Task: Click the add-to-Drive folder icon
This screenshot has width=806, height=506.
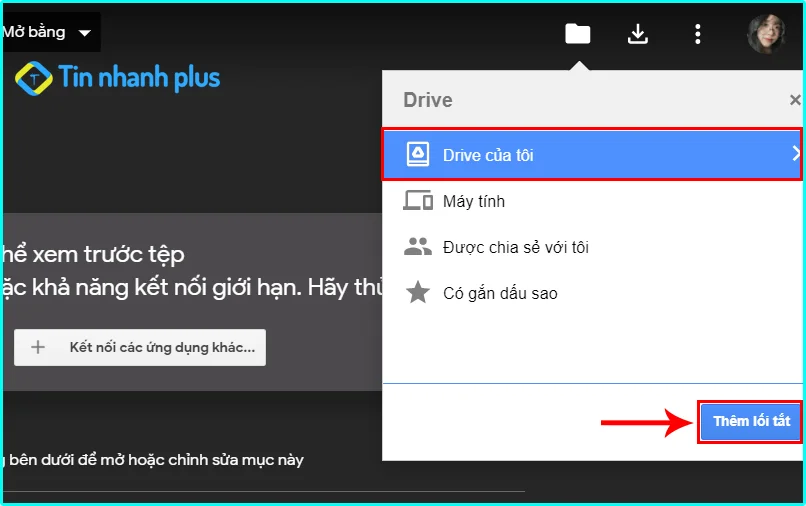Action: (578, 34)
